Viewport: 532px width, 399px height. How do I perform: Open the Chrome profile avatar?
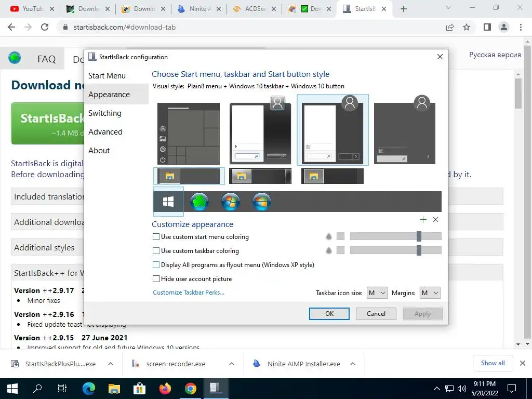tap(504, 27)
